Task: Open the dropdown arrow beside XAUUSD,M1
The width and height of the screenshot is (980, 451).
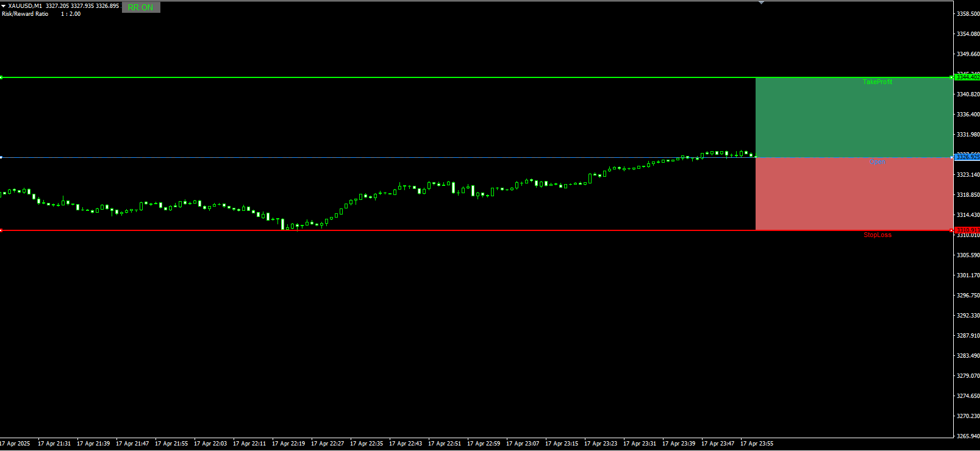Action: tap(3, 6)
